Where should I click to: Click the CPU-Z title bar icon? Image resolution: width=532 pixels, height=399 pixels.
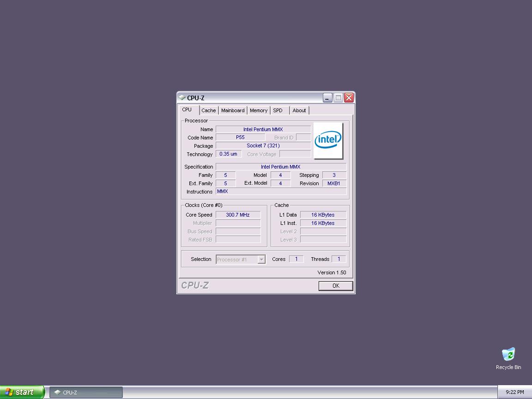(x=182, y=98)
